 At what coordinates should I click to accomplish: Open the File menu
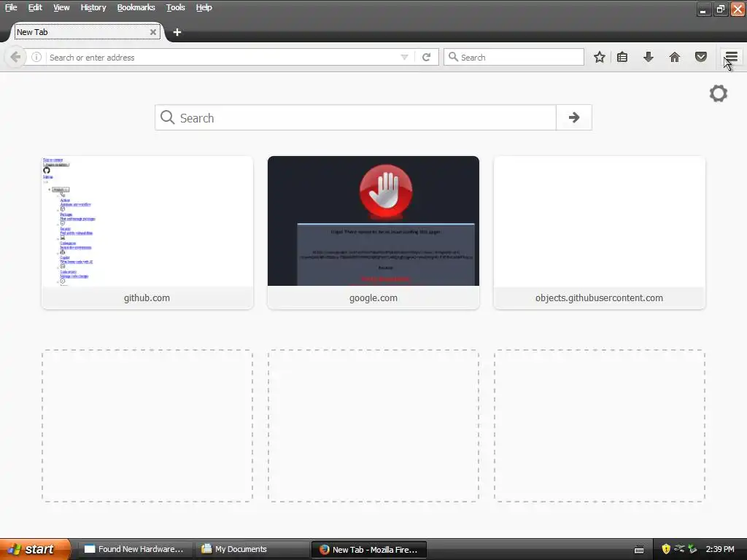click(x=11, y=7)
